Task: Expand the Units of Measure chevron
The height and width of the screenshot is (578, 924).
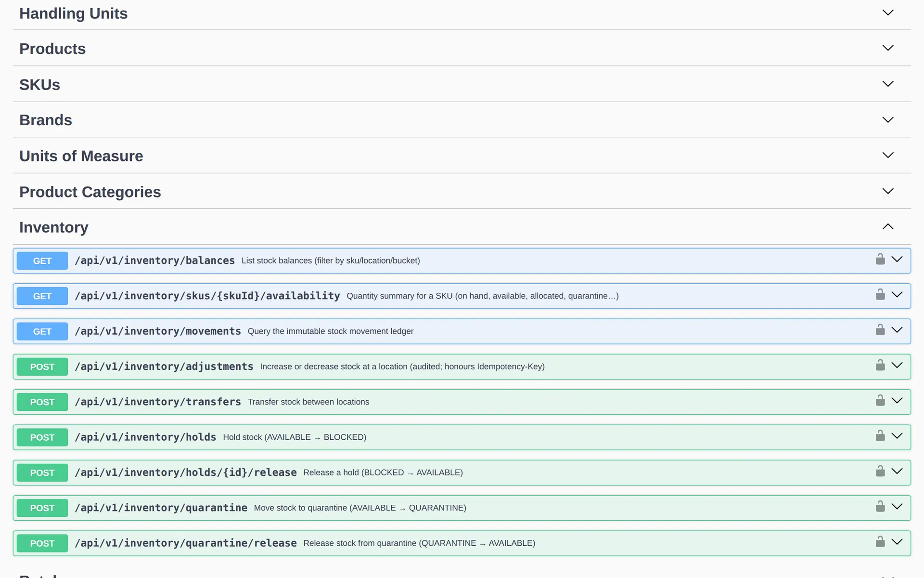Action: [x=888, y=155]
